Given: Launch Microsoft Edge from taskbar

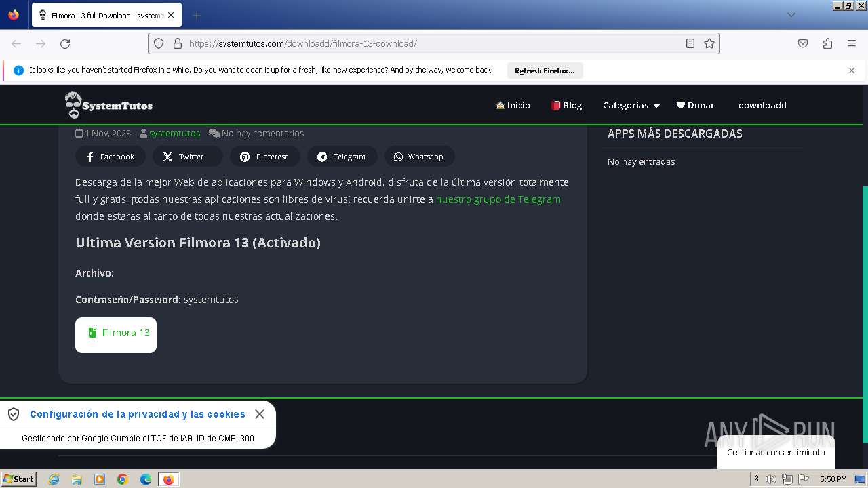Looking at the screenshot, I should (146, 479).
